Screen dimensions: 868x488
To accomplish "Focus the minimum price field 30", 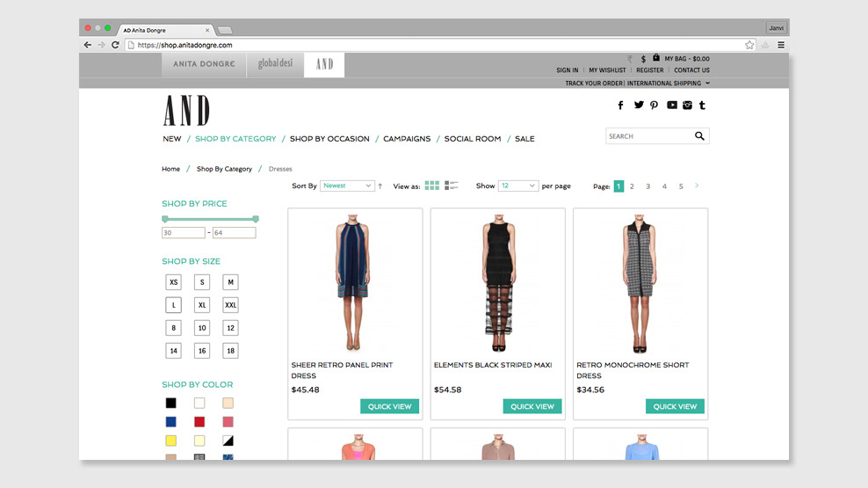I will (184, 233).
